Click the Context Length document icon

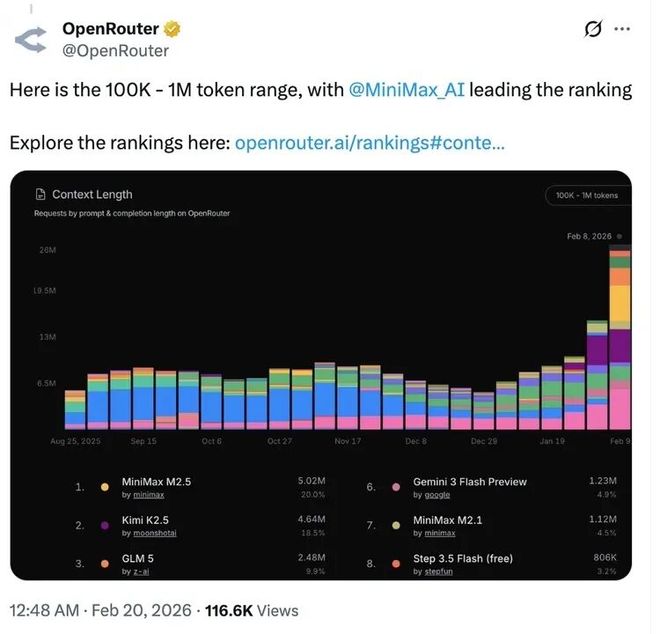click(x=40, y=195)
